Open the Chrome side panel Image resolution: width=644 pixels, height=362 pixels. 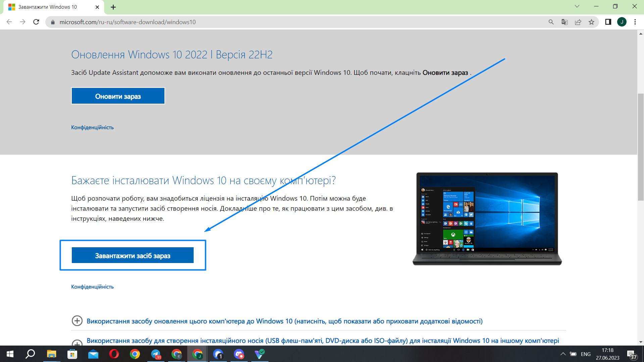[608, 22]
